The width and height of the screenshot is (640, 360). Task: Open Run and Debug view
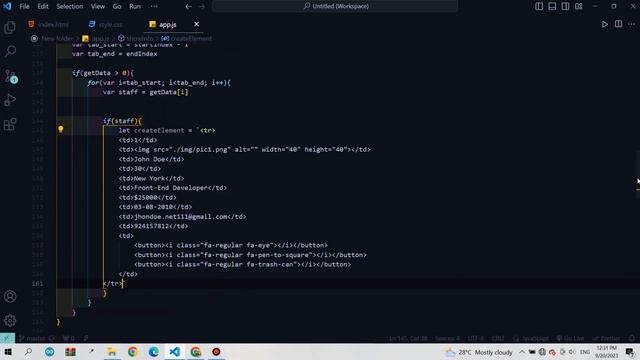(10, 100)
